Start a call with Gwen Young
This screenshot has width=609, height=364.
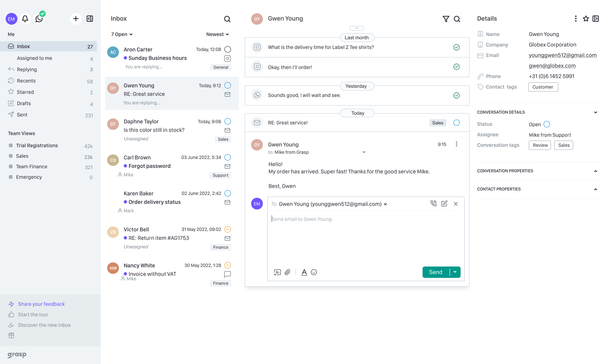pyautogui.click(x=433, y=203)
